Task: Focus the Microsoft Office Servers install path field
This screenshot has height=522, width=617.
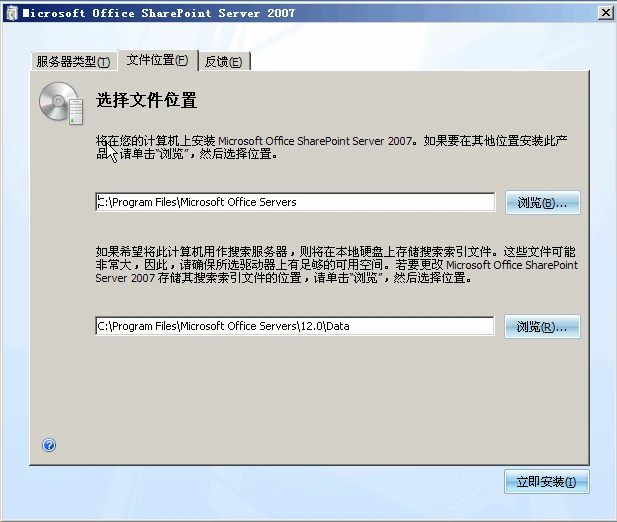Action: point(295,202)
